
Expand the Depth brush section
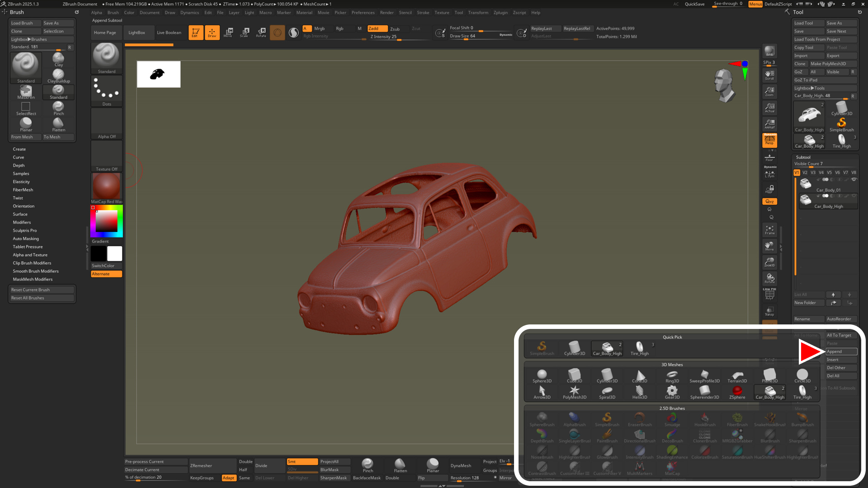click(x=19, y=165)
